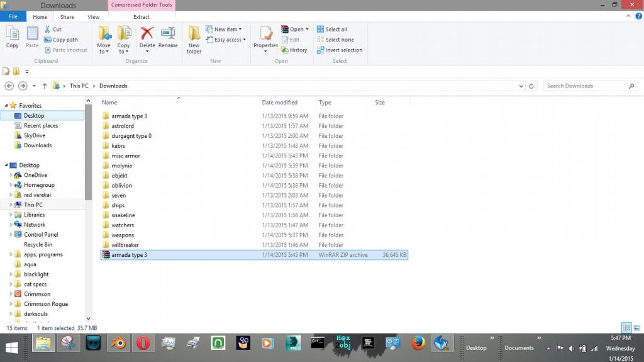Expand the address bar history dropdown
Viewport: 644px width, 362px height.
pos(521,86)
